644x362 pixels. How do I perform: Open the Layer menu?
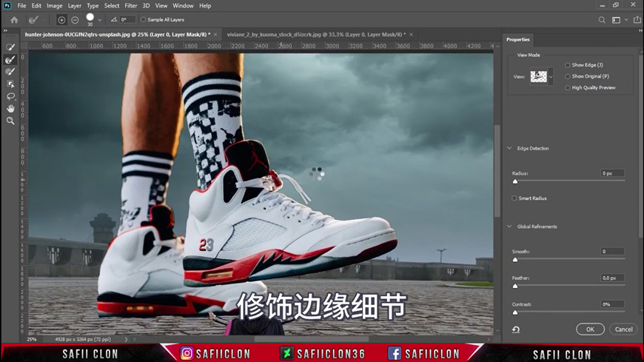pyautogui.click(x=74, y=6)
